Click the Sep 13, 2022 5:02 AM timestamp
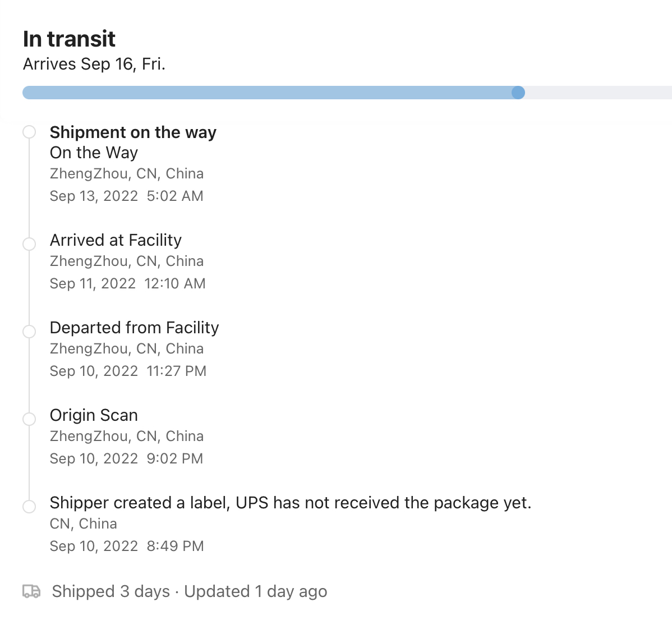This screenshot has height=620, width=672. (x=126, y=196)
